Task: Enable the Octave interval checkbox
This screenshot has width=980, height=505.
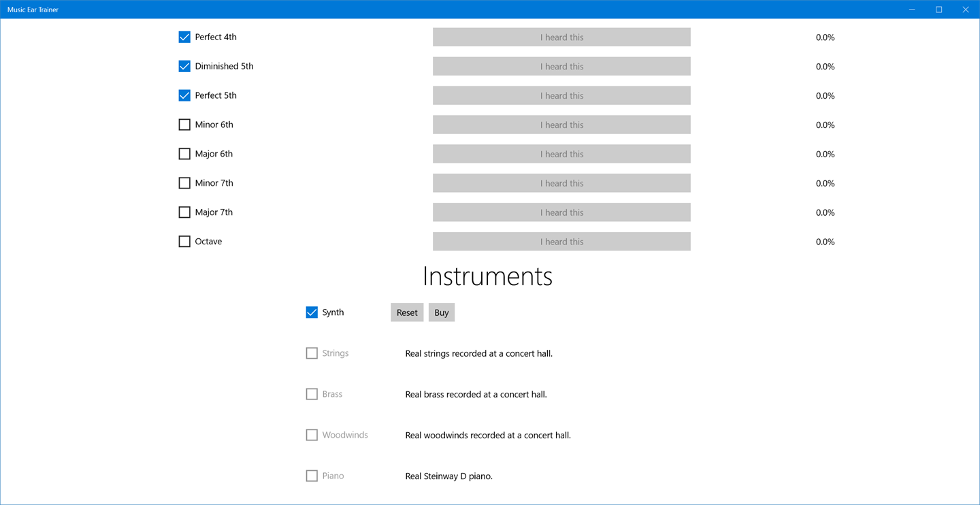Action: click(184, 242)
